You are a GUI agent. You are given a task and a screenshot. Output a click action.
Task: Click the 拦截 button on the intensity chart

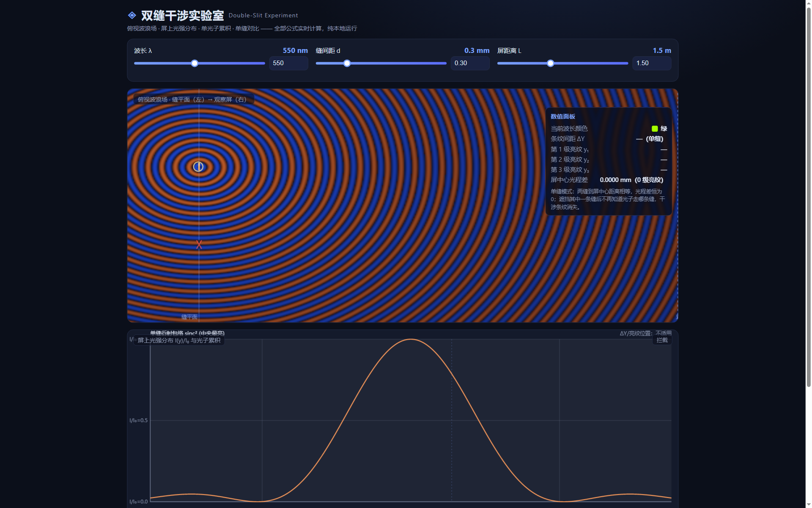[662, 340]
